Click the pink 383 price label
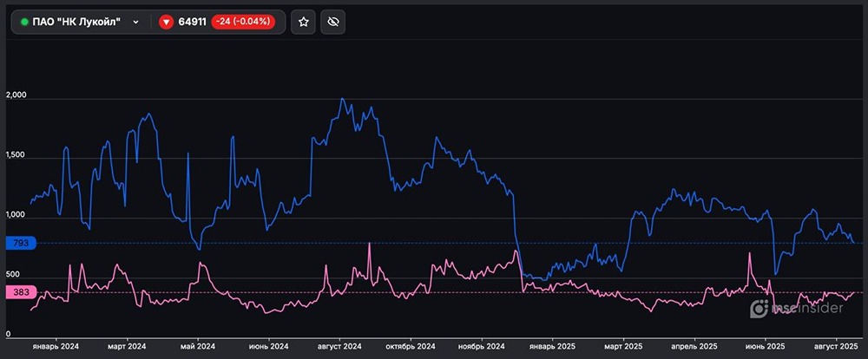The width and height of the screenshot is (868, 359). coord(21,292)
